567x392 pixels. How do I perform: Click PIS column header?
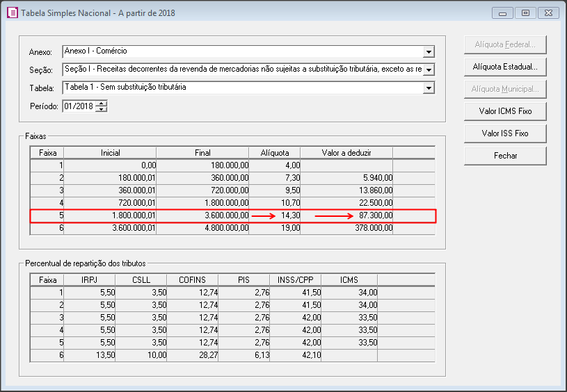point(243,280)
